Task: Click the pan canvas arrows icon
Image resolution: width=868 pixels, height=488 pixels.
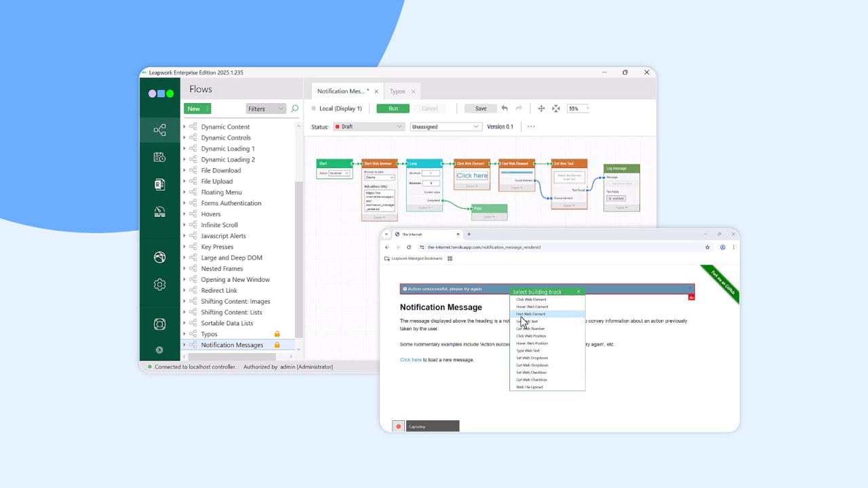Action: [x=541, y=108]
